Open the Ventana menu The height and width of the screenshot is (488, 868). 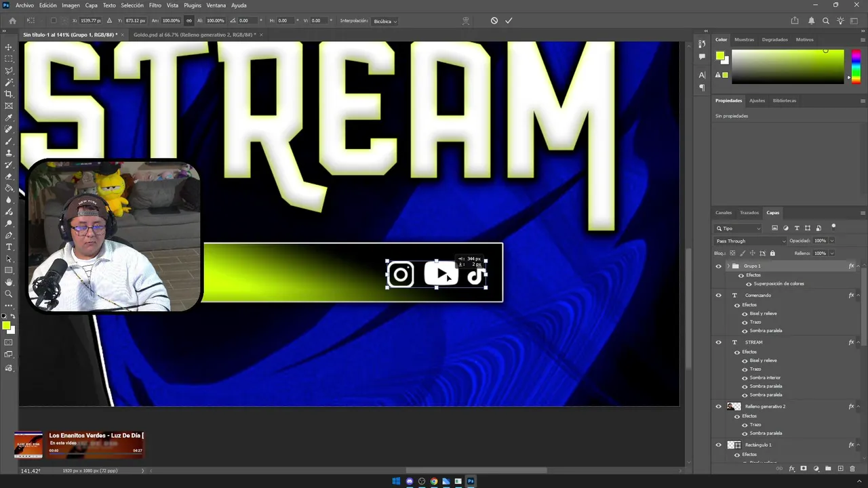tap(216, 5)
